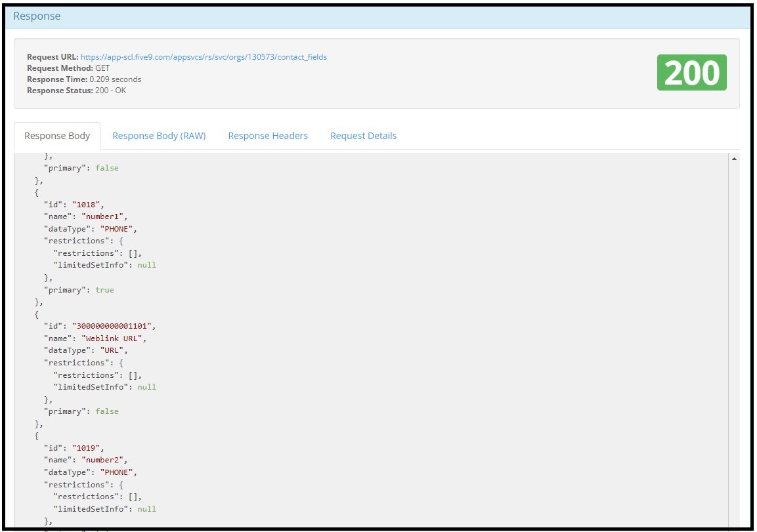
Task: Follow the contact_fields request URL link
Action: pos(204,57)
